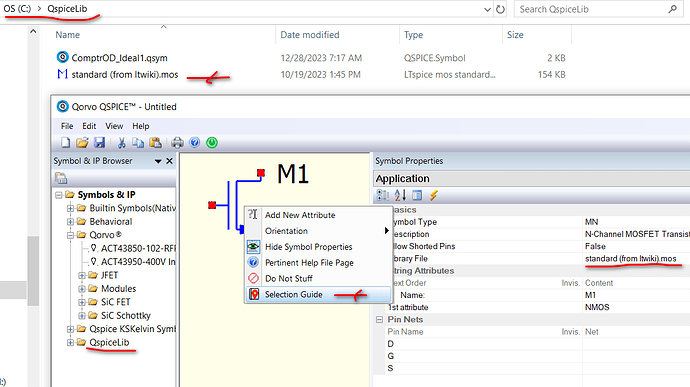Click the 1st attribute value NMOS

[636, 307]
